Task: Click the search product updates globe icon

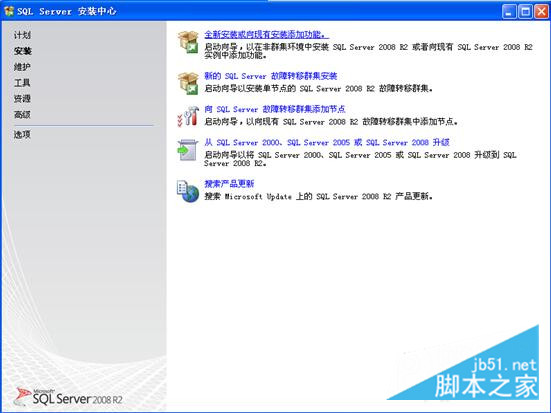Action: point(188,191)
